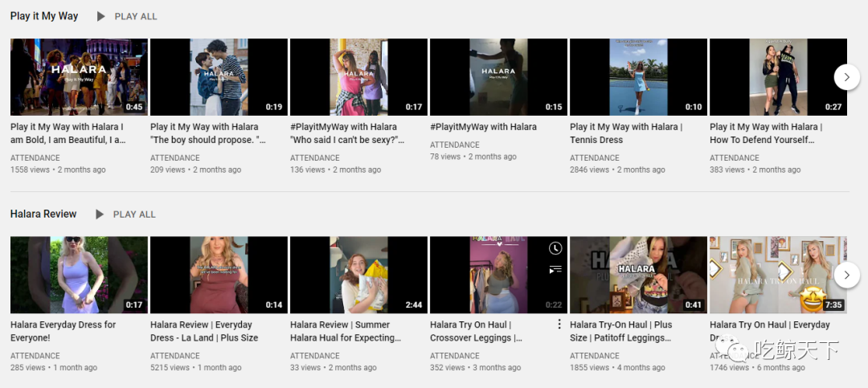Click ATTENDANCE channel under Summer Halara Hual video
This screenshot has height=388, width=868.
tap(315, 356)
